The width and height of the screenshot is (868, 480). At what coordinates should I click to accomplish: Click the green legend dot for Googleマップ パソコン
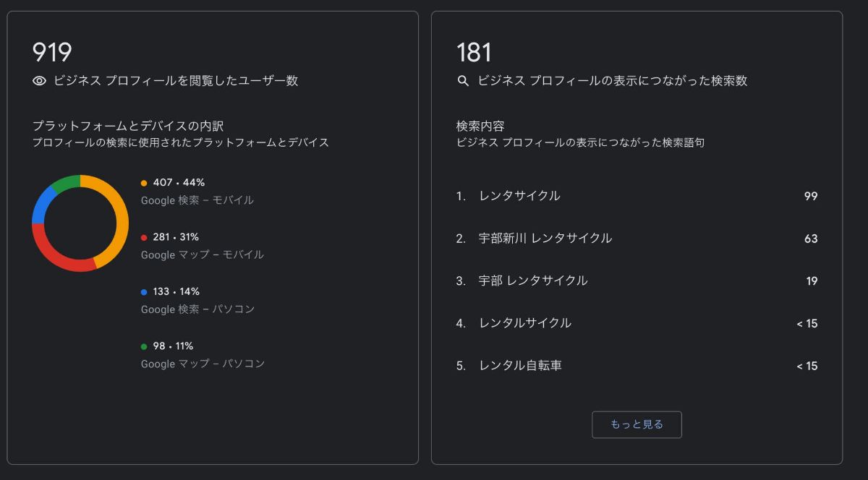(144, 346)
